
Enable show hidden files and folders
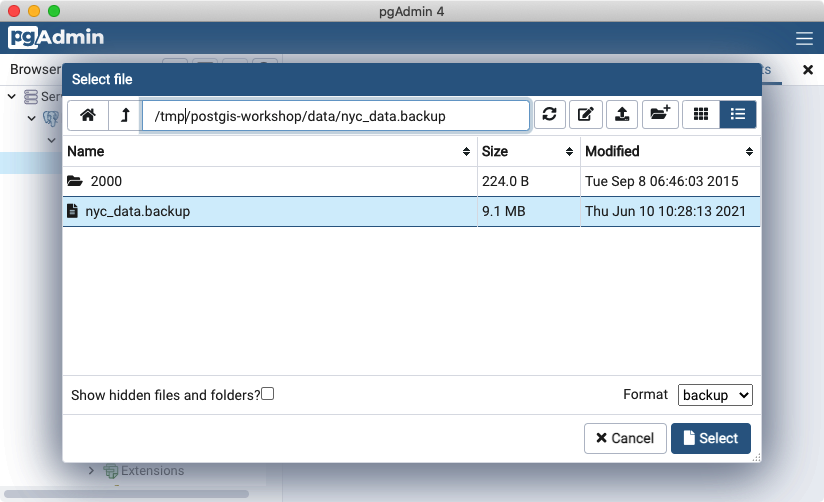(268, 394)
